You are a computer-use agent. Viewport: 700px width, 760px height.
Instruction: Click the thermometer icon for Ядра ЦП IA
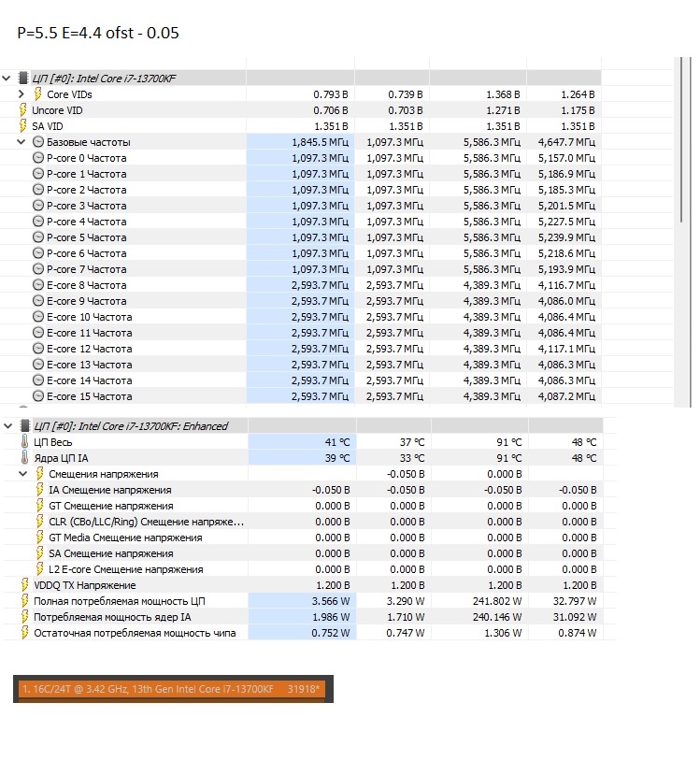(x=24, y=457)
